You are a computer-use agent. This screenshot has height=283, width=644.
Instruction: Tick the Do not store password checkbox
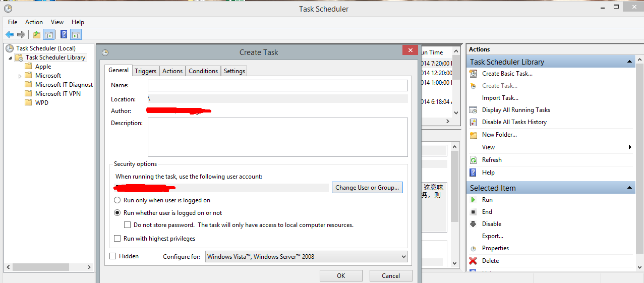coord(128,225)
